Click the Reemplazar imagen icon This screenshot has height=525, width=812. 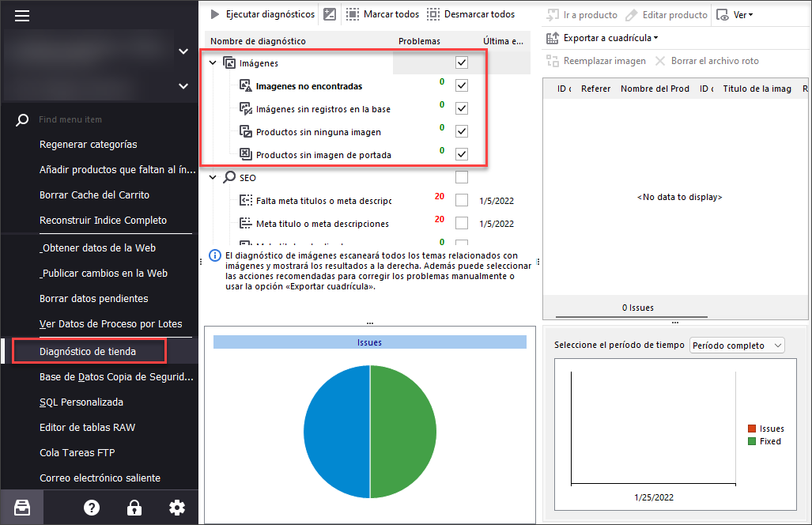(553, 61)
